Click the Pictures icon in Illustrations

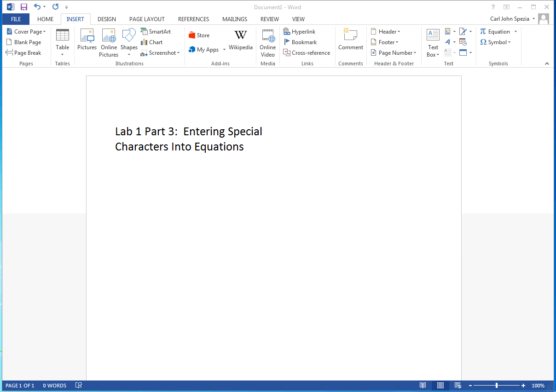[x=87, y=36]
